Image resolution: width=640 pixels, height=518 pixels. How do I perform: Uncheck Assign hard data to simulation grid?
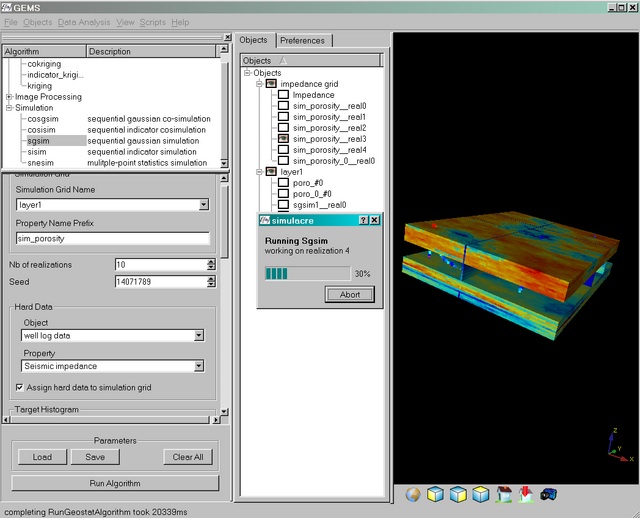click(22, 387)
